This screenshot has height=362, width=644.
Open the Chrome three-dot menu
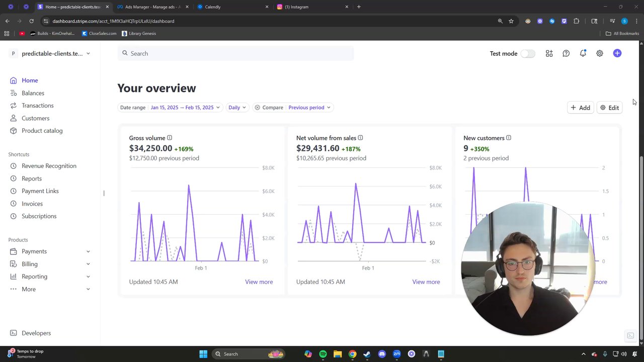[636, 21]
